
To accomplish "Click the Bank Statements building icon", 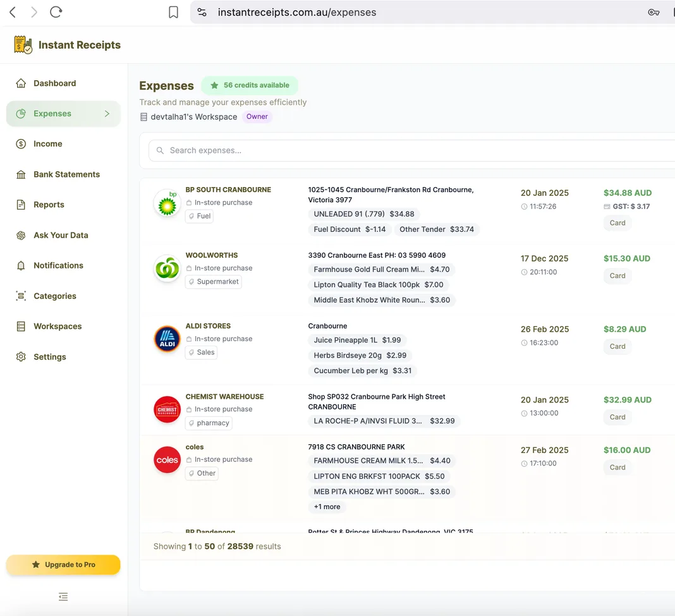I will tap(21, 174).
